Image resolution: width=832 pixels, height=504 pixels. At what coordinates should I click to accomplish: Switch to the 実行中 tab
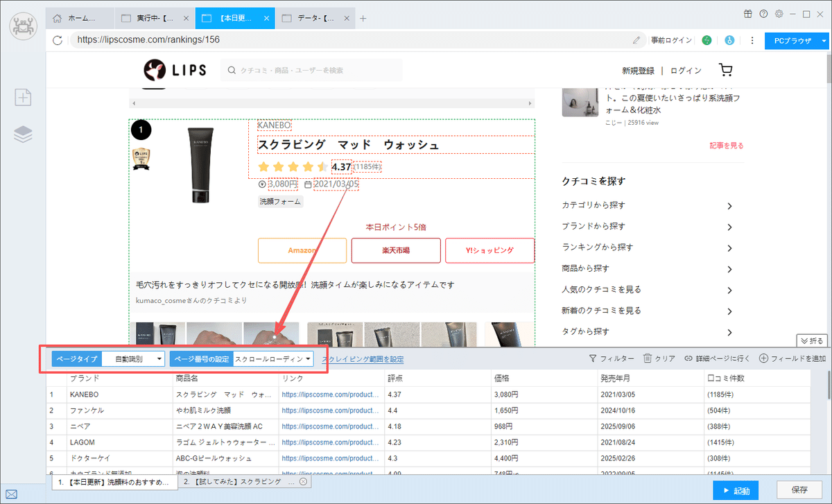[154, 18]
